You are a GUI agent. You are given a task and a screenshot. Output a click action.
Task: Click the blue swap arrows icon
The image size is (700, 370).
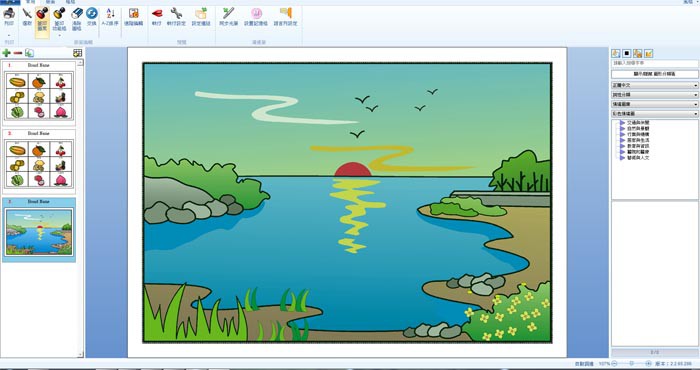click(92, 13)
